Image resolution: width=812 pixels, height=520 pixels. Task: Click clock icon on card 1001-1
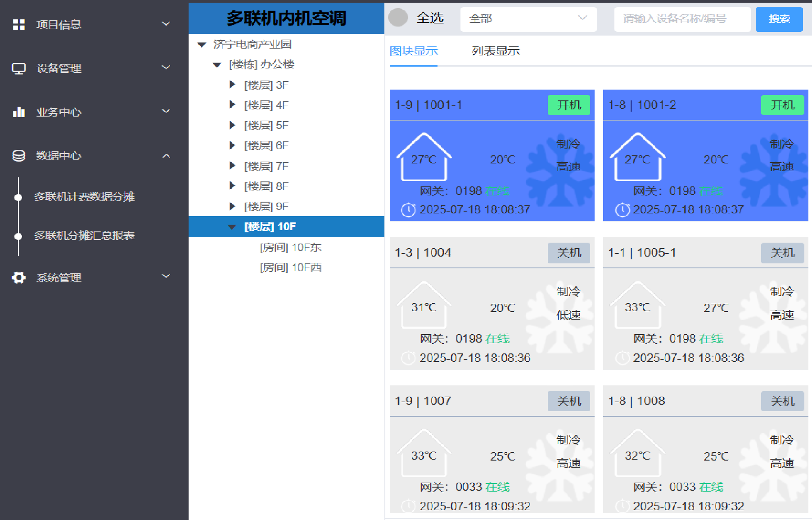tap(408, 210)
